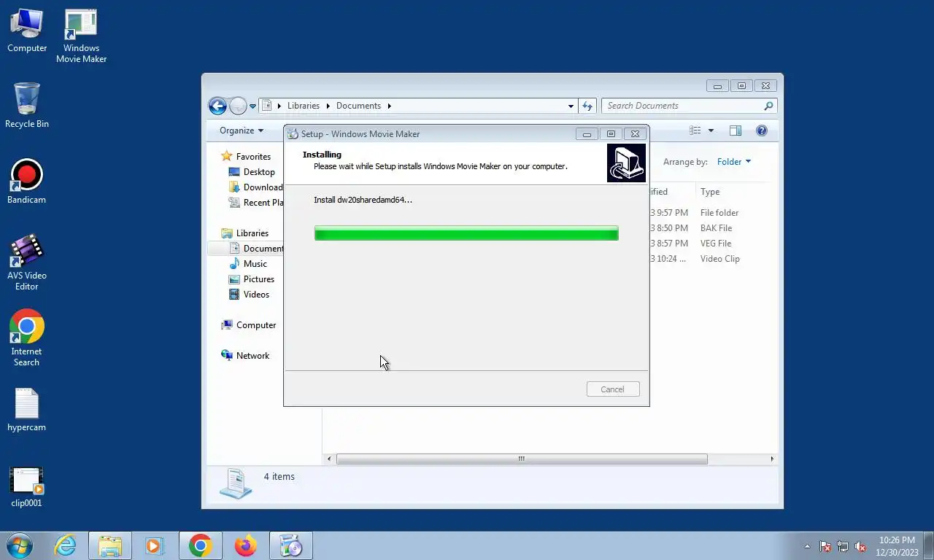
Task: Select Libraries in the navigation pane
Action: [x=252, y=233]
